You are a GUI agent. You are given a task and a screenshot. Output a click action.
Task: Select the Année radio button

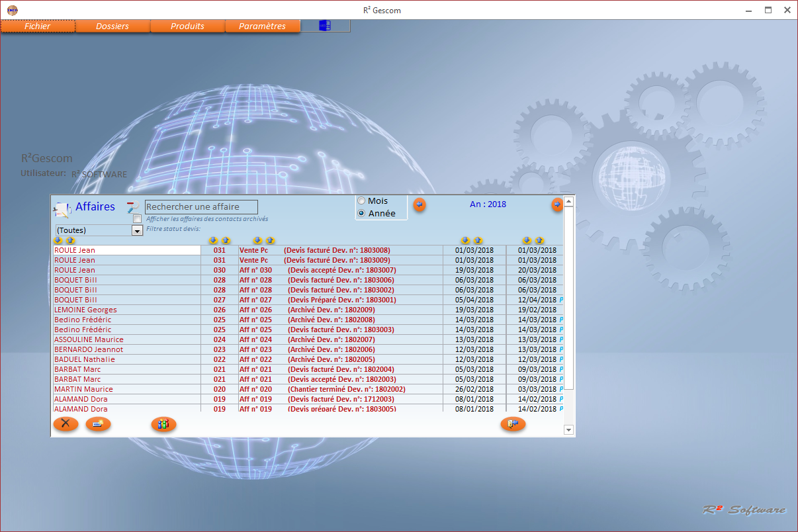point(361,213)
